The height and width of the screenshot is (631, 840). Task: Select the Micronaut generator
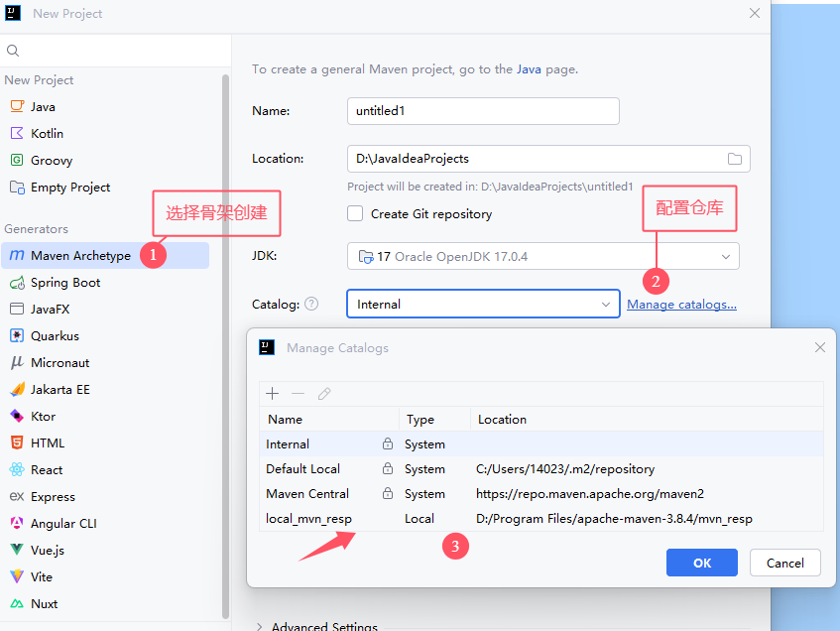[105, 363]
